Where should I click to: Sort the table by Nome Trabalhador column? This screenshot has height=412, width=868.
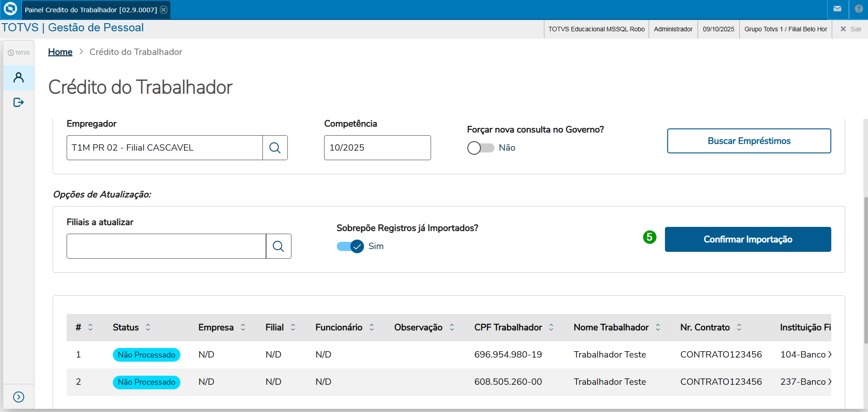click(658, 328)
